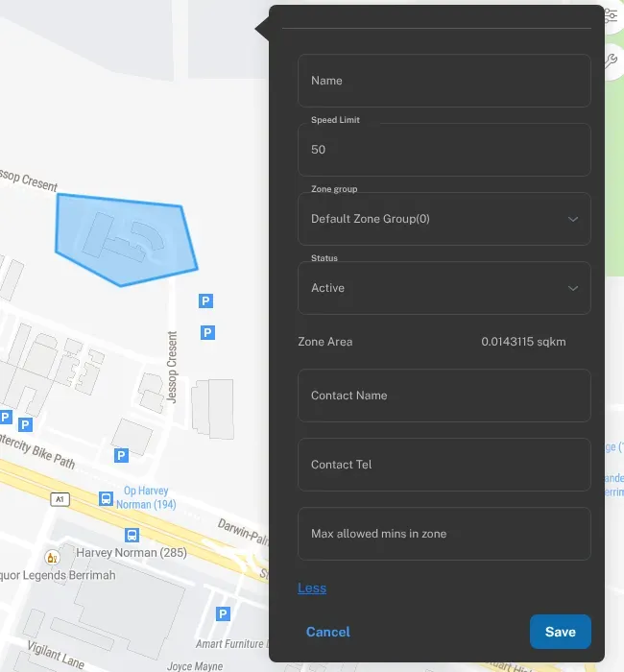Select the blue zone polygon on the map
The height and width of the screenshot is (672, 624).
[127, 240]
